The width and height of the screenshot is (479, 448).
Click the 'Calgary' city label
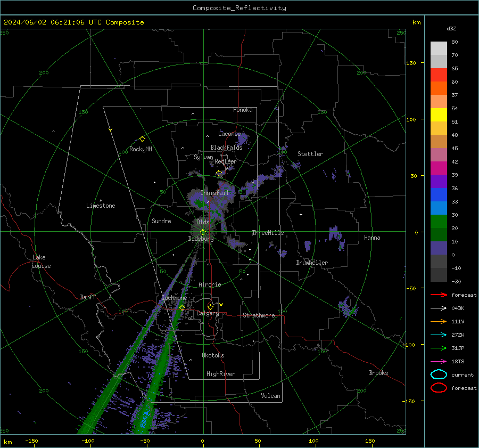[x=208, y=313]
